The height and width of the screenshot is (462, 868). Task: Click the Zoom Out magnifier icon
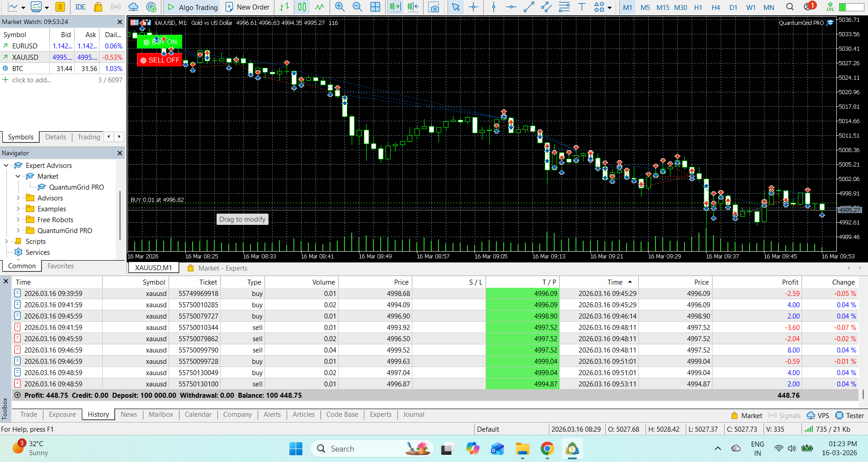click(x=357, y=7)
